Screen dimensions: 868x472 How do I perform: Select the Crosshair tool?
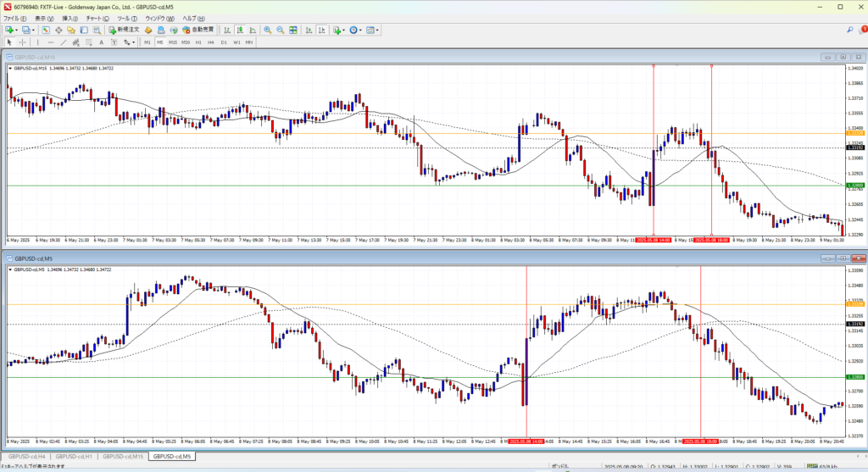pos(22,42)
